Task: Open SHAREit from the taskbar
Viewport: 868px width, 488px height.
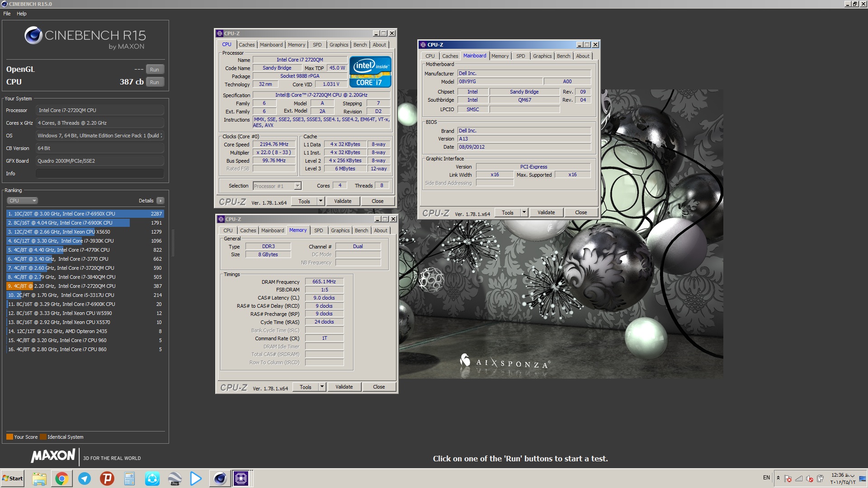Action: [x=152, y=479]
